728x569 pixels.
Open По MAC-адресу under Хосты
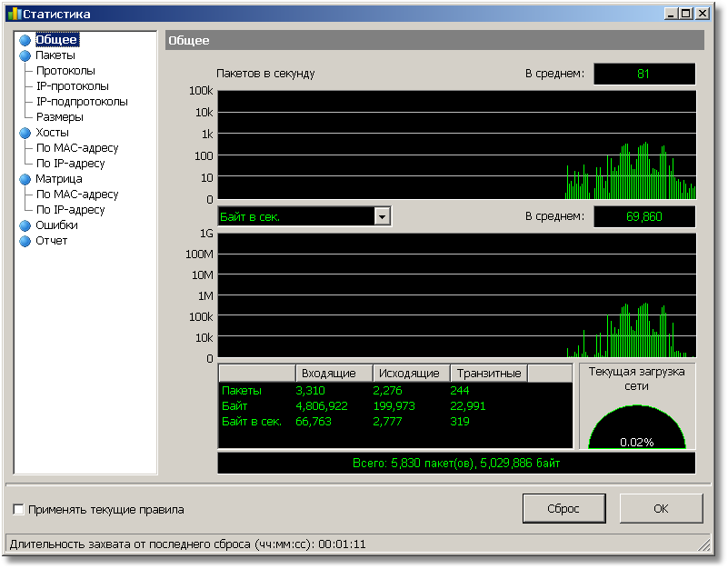[77, 148]
